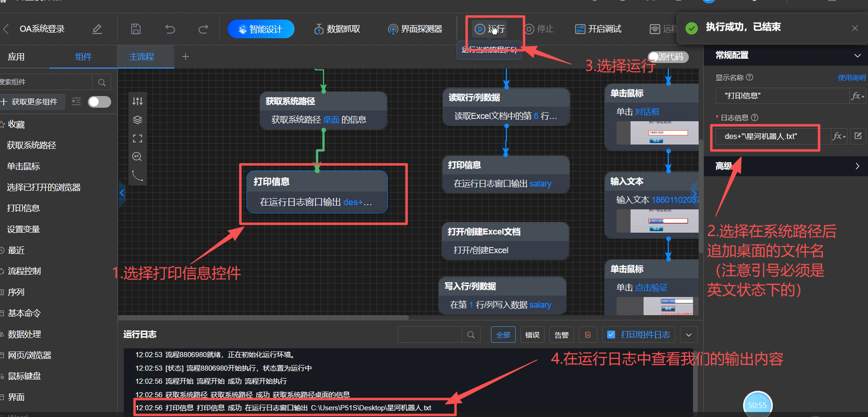Viewport: 868px width, 417px height.
Task: Collapse the 常规配置 section
Action: coord(857,56)
